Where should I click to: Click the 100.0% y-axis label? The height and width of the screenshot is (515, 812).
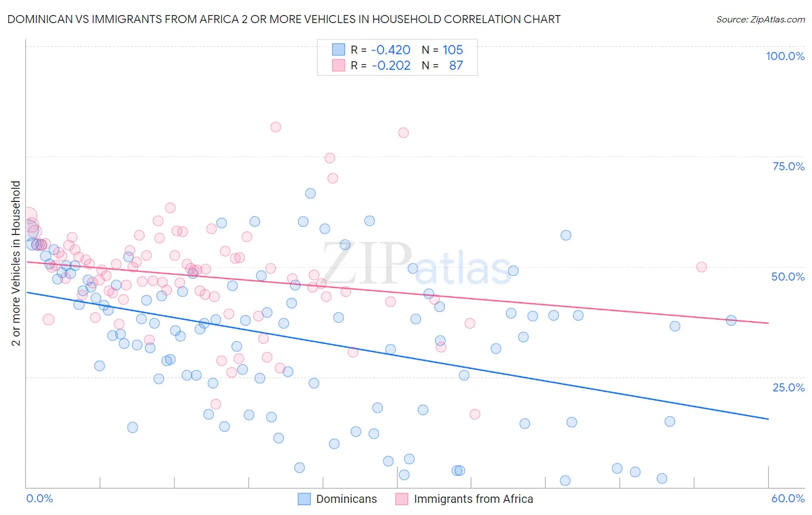click(785, 56)
